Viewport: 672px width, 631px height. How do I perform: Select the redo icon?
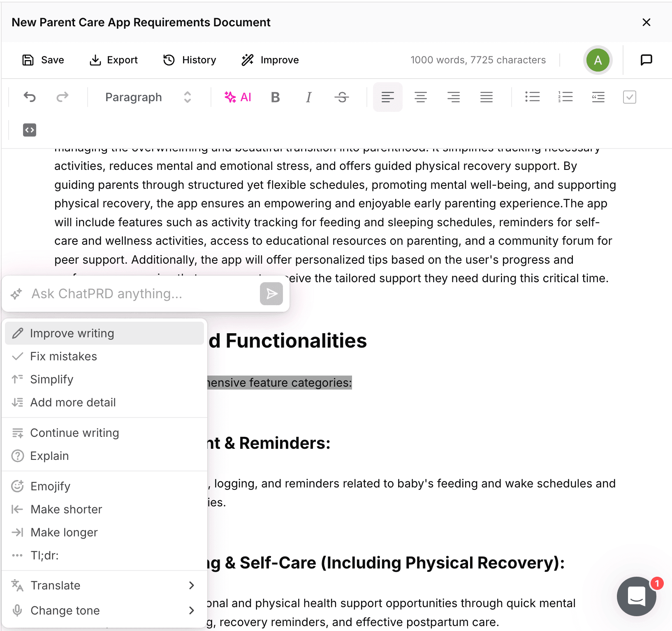(62, 97)
